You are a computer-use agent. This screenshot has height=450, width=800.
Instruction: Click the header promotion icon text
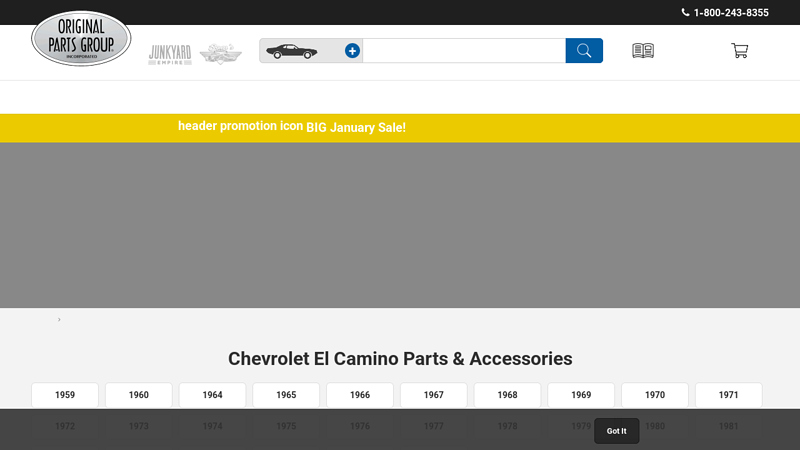tap(240, 126)
